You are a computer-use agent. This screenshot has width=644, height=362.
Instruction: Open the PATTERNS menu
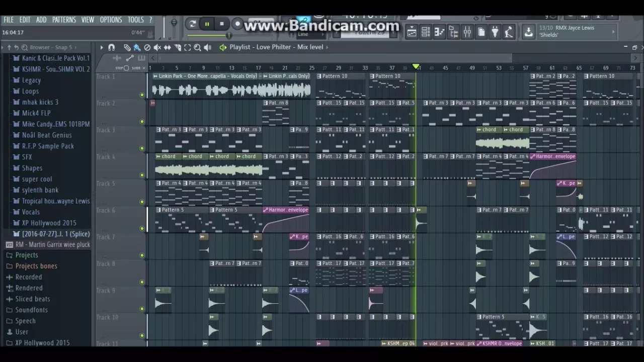64,20
